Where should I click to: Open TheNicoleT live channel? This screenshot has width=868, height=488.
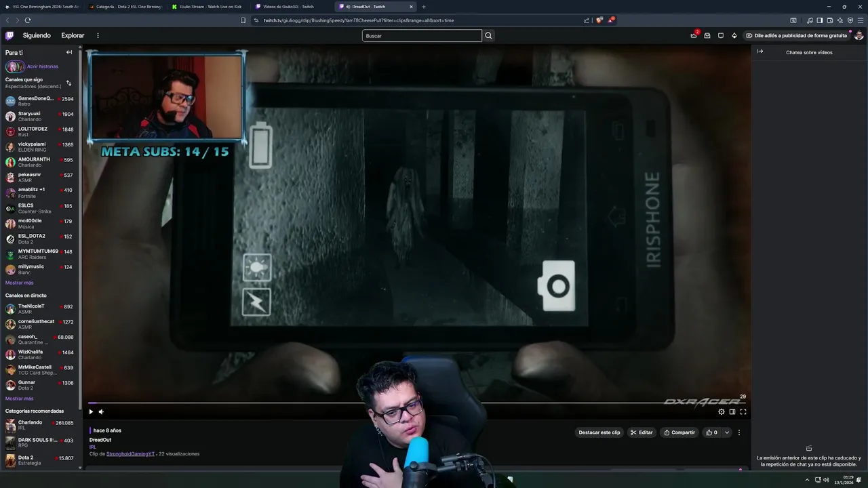(x=40, y=308)
